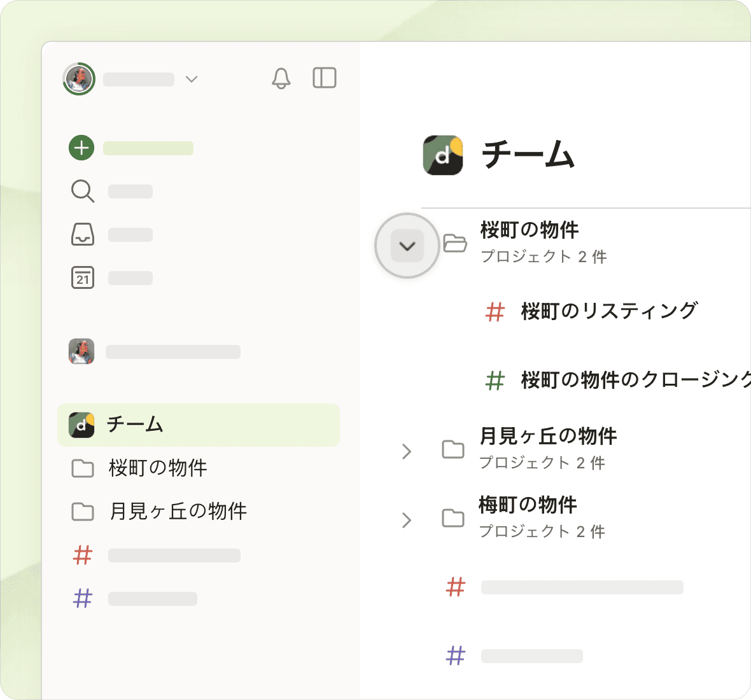Open the notifications bell
This screenshot has width=751, height=700.
coord(281,78)
